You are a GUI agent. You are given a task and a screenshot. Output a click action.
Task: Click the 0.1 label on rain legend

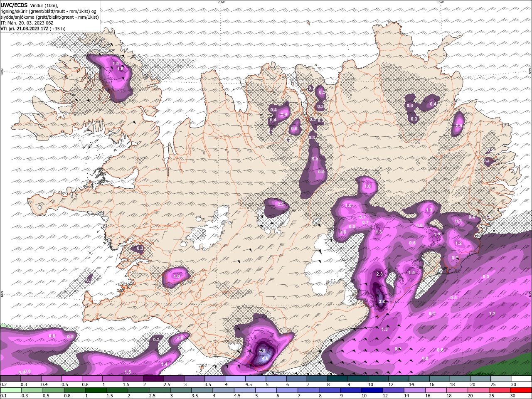tap(3, 396)
